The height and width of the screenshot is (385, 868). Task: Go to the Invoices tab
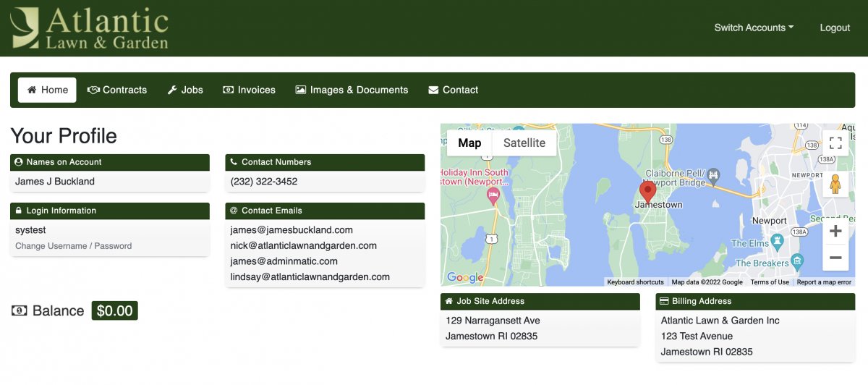[249, 90]
